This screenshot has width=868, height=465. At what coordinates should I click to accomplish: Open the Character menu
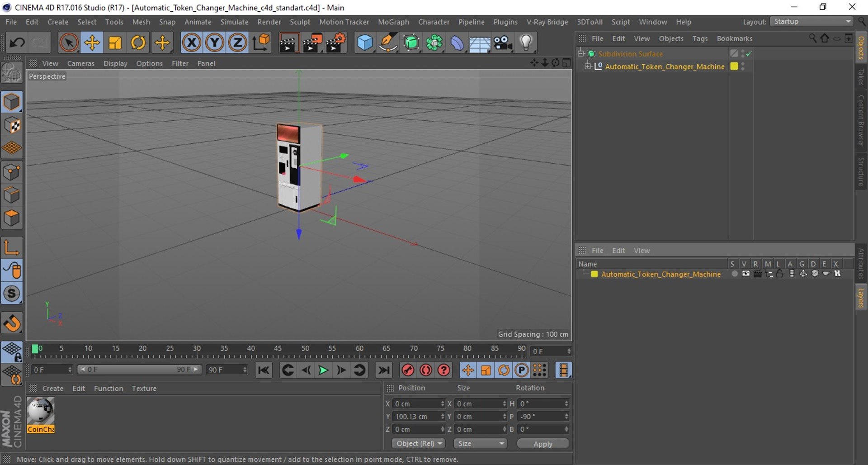coord(434,22)
